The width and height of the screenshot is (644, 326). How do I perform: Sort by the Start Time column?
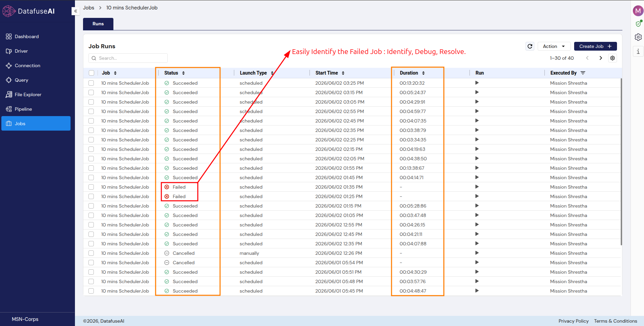click(343, 73)
